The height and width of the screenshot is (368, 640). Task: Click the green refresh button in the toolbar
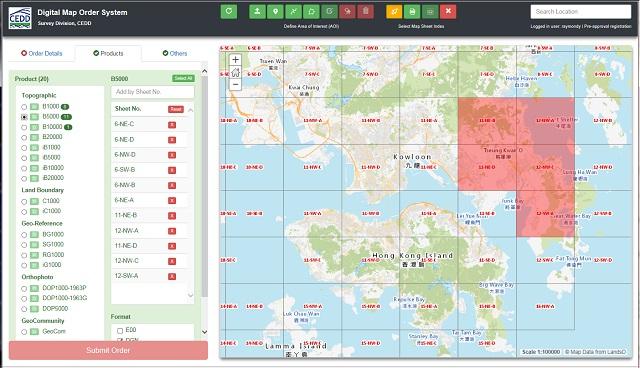(x=229, y=11)
